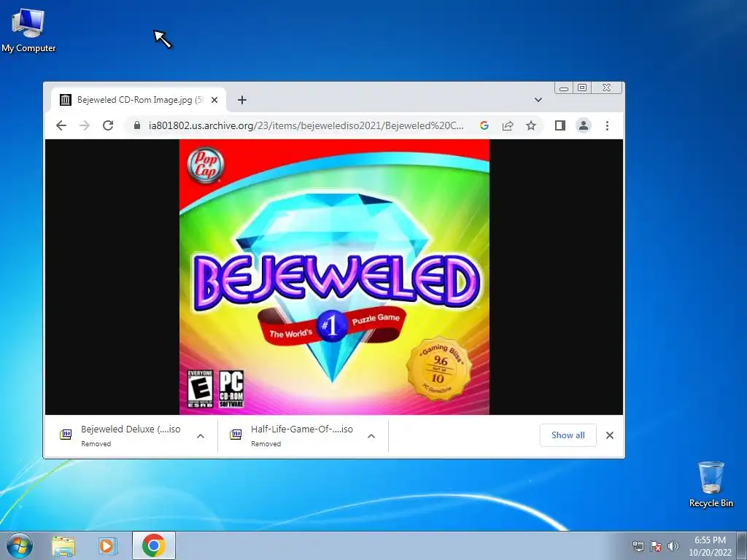This screenshot has width=747, height=560.
Task: Open Windows Explorer from taskbar
Action: (x=63, y=545)
